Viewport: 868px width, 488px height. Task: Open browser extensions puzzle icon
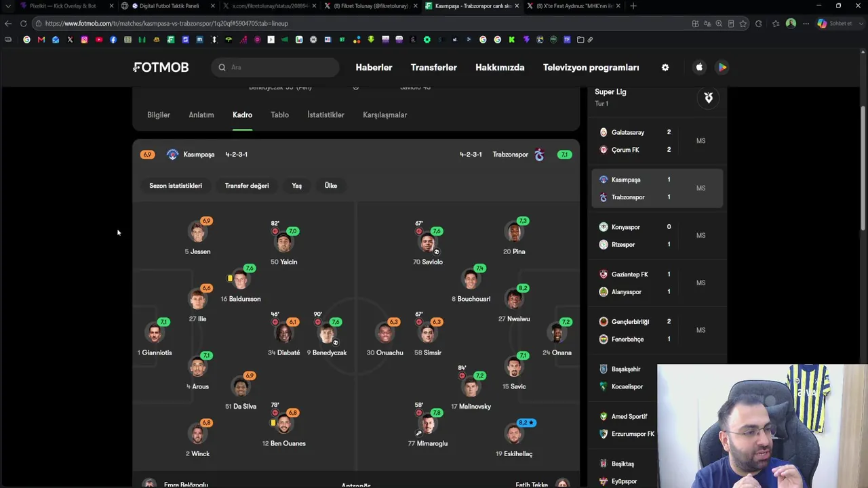tap(758, 23)
